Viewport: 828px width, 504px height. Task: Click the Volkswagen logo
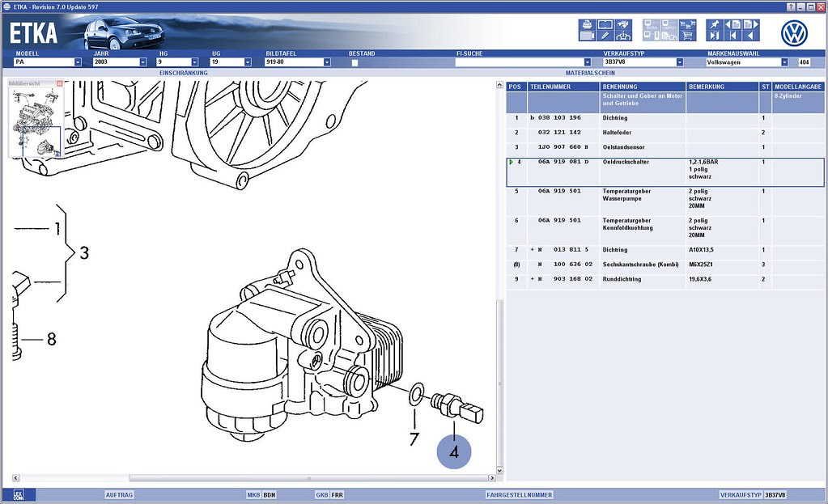pyautogui.click(x=794, y=33)
